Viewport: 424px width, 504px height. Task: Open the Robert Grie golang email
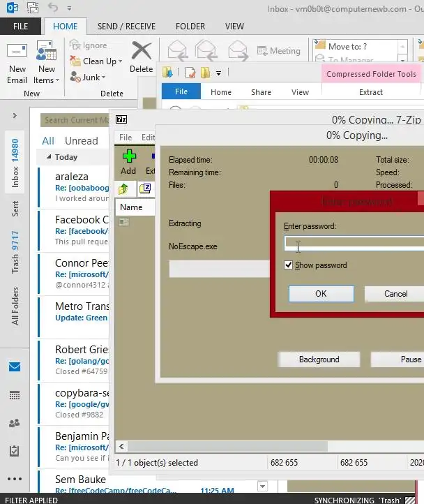click(73, 360)
